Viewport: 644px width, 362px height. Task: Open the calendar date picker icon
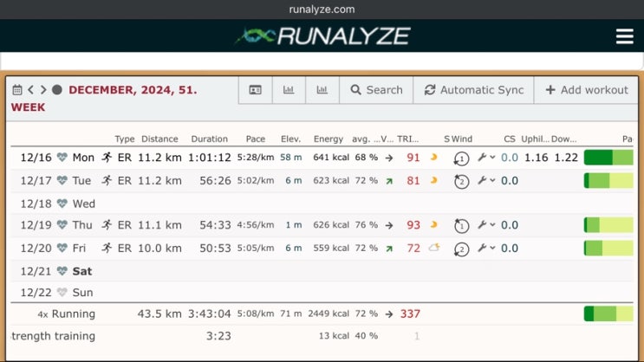click(x=16, y=90)
